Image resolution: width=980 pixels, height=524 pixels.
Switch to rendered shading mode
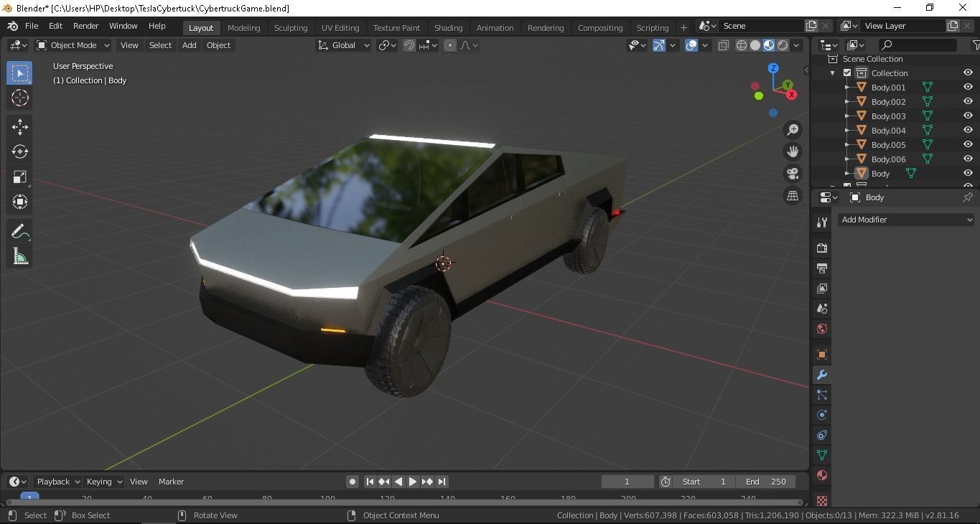pyautogui.click(x=783, y=45)
